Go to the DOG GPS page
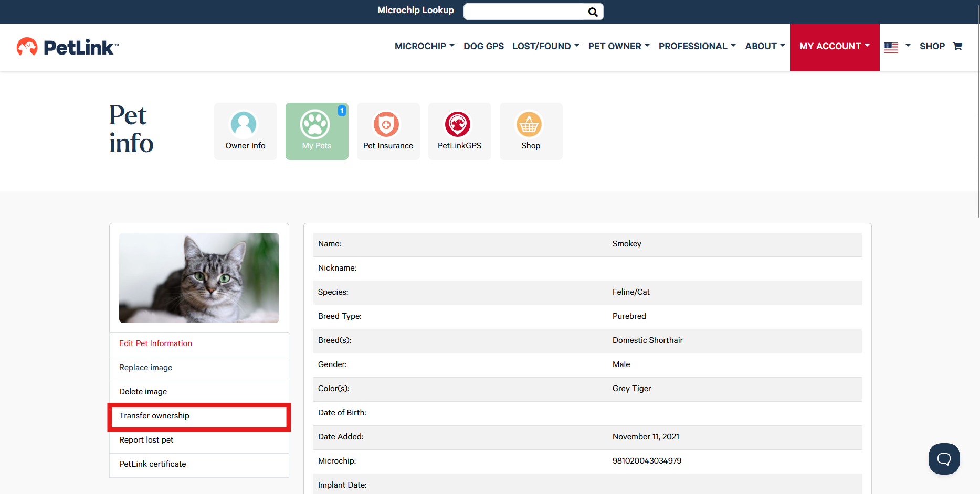Image resolution: width=980 pixels, height=494 pixels. (483, 46)
